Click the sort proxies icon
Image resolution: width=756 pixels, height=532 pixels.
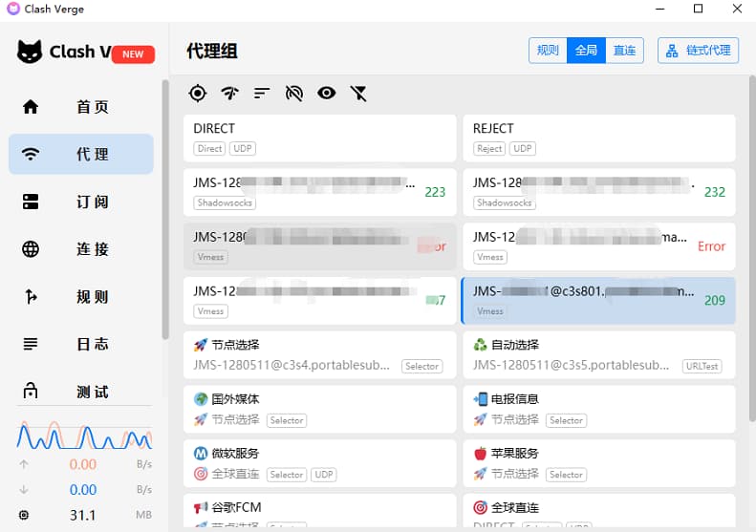(262, 93)
